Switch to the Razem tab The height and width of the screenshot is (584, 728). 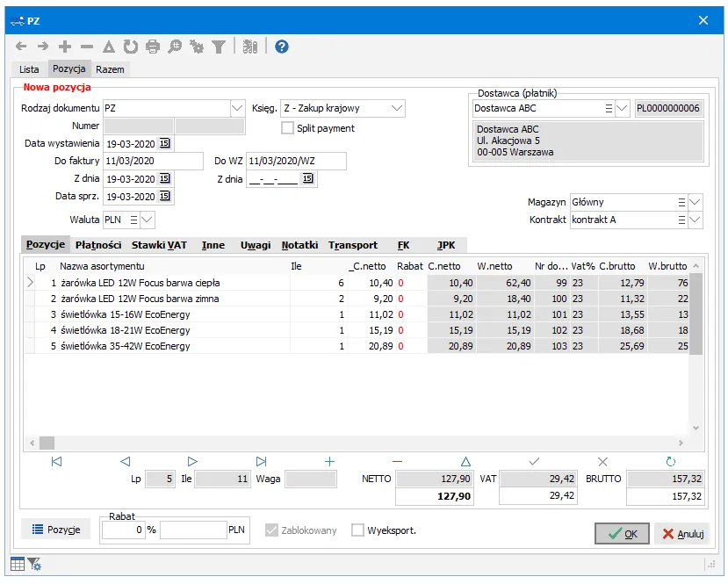click(110, 69)
